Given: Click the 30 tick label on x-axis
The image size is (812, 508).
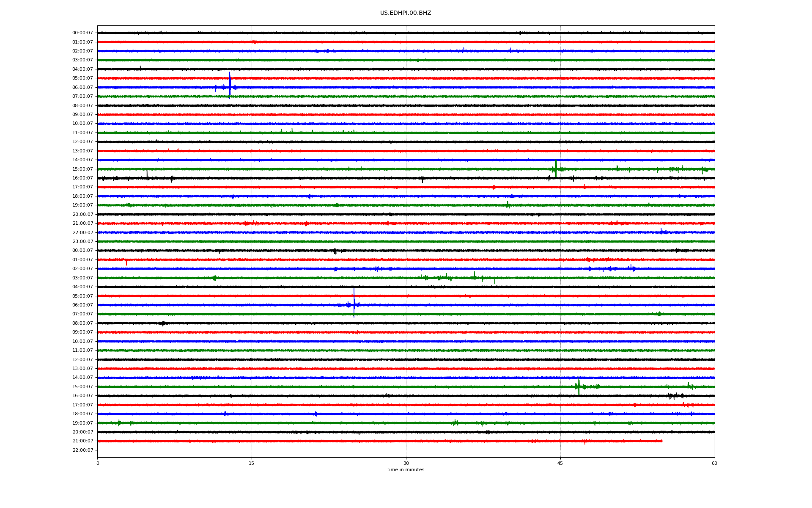Looking at the screenshot, I should (x=406, y=463).
